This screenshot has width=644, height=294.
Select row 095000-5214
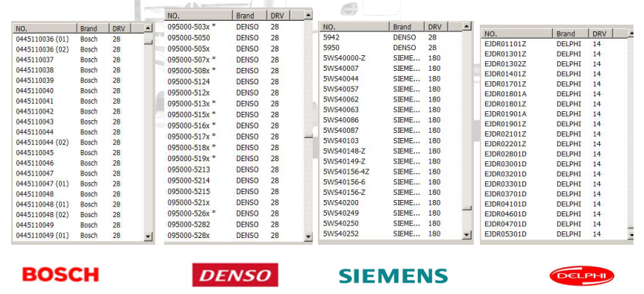(234, 181)
